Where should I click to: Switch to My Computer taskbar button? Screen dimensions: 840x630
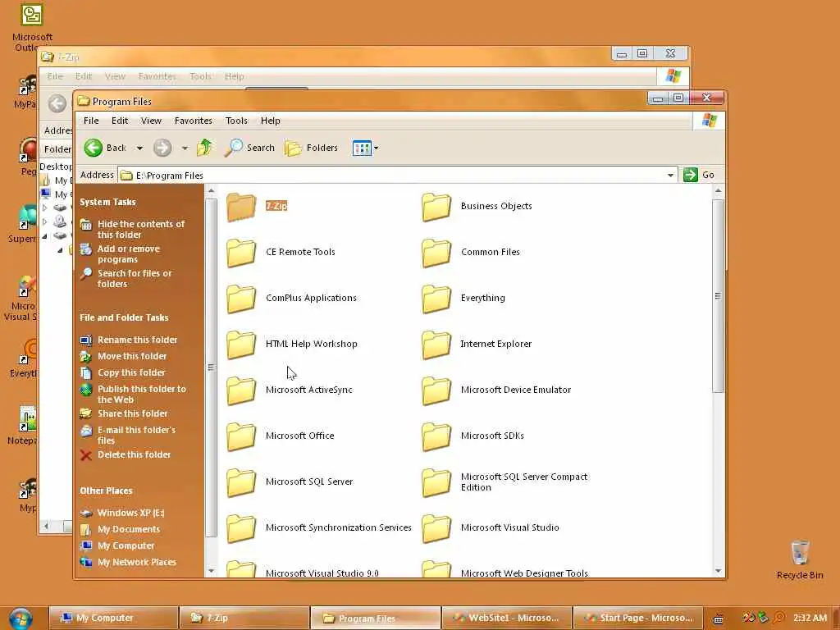(113, 619)
